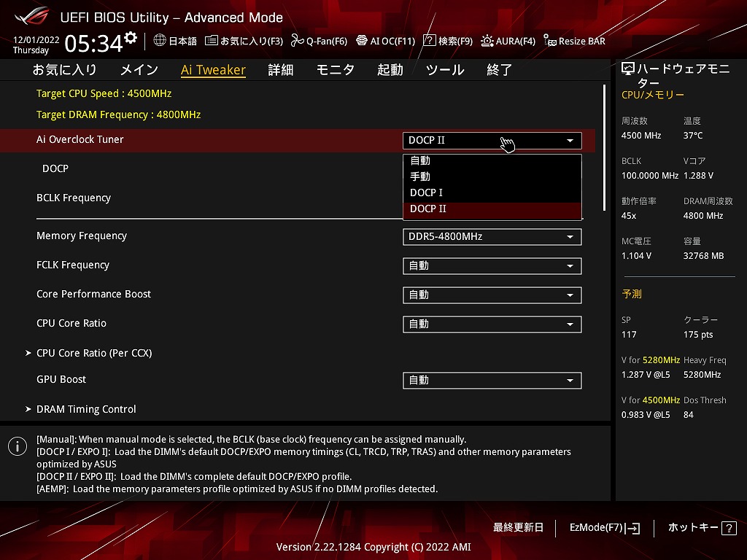Click the FCLK Frequency label
The height and width of the screenshot is (560, 747).
click(x=73, y=265)
